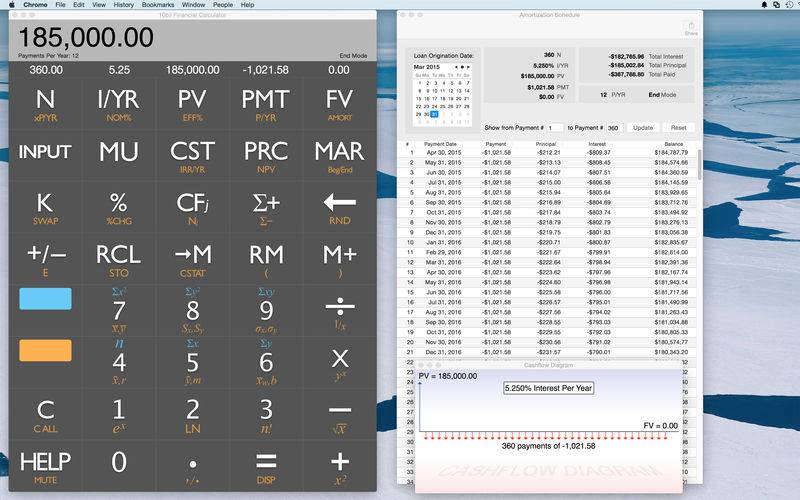Click the →M store memory key
The width and height of the screenshot is (800, 500).
(x=192, y=259)
